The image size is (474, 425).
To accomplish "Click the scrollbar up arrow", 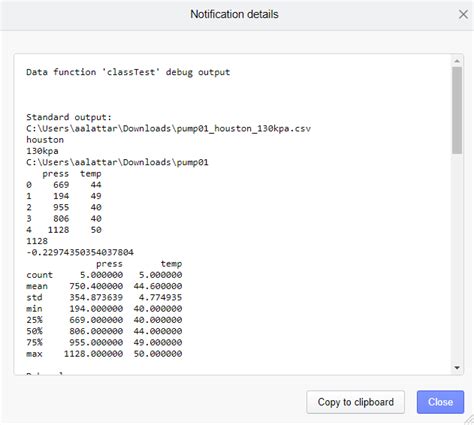I will click(x=457, y=61).
